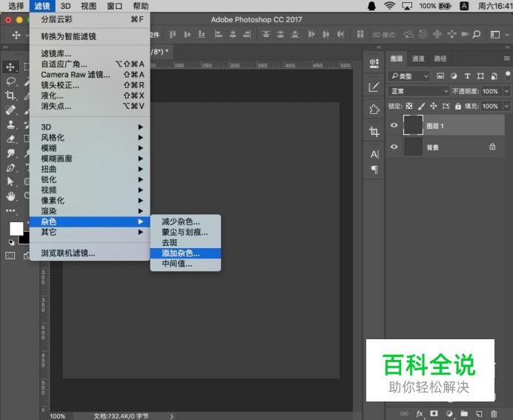513x420 pixels.
Task: Add layer style via fx button
Action: (x=420, y=413)
